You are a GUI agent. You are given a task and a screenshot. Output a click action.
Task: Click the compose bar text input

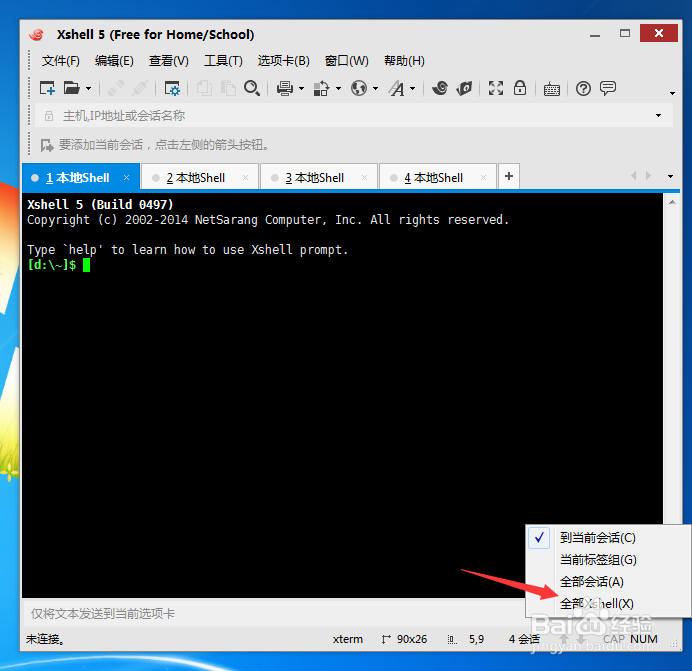tap(274, 614)
